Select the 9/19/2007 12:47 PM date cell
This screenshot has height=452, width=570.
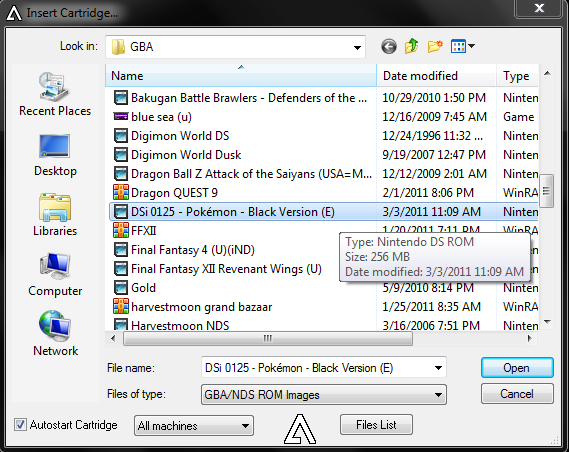point(434,155)
